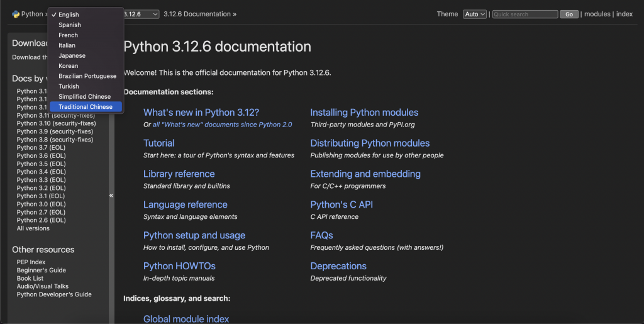The image size is (644, 324).
Task: Select Brazilian Portuguese language option
Action: point(87,76)
